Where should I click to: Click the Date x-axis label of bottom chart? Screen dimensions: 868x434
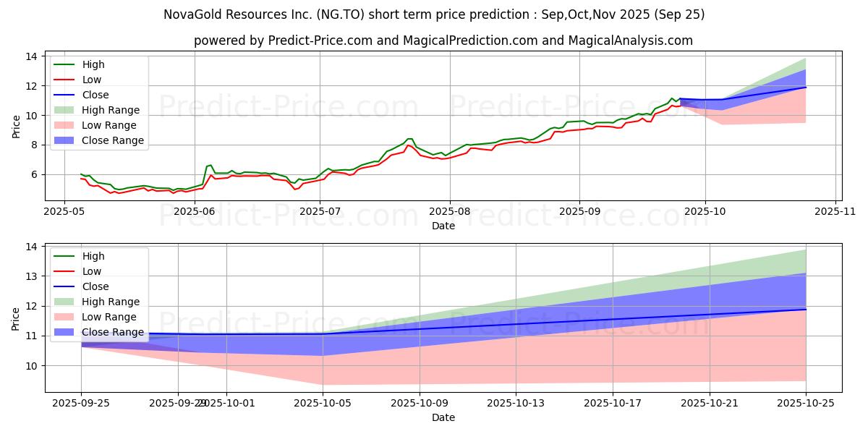(443, 417)
